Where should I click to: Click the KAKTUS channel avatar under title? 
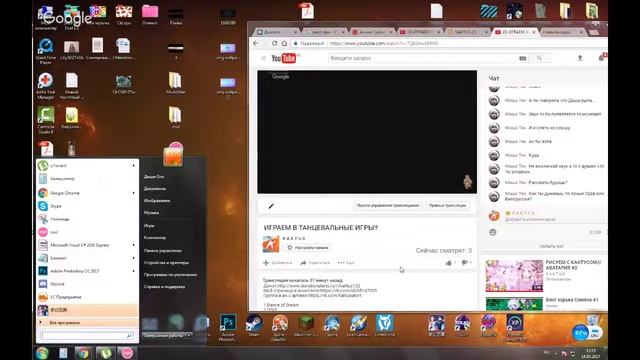271,244
